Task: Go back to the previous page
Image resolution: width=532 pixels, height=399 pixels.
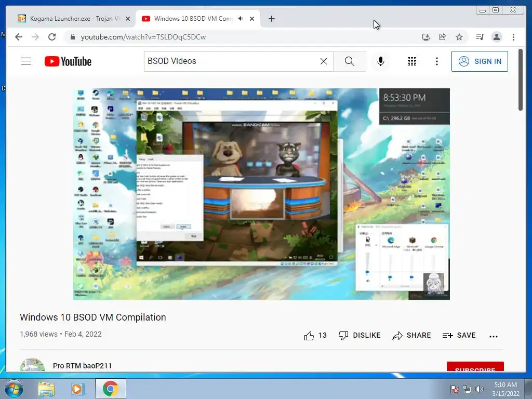Action: (x=19, y=37)
